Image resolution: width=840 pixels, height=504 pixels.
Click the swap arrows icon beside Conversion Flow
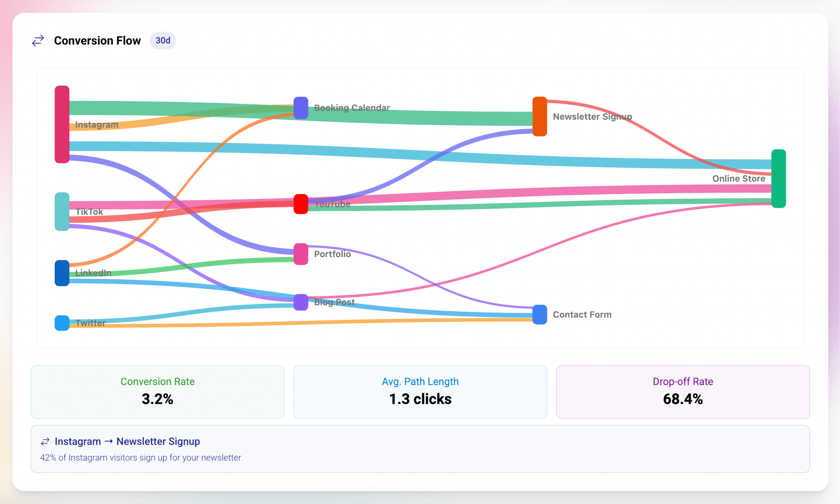click(38, 41)
